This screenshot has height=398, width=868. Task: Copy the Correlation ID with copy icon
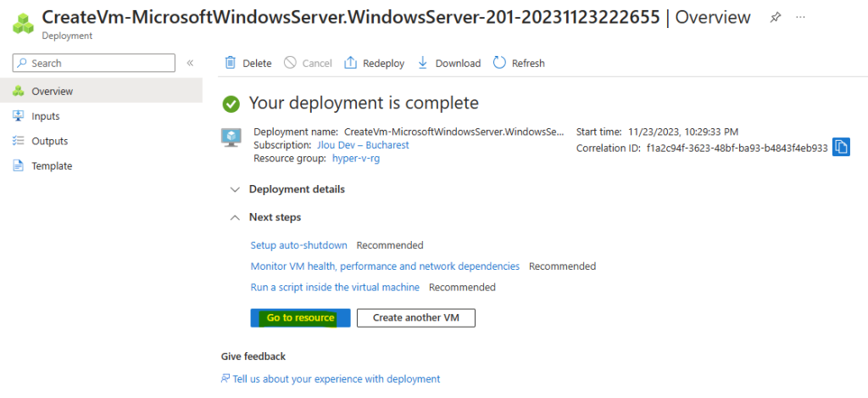pos(841,147)
